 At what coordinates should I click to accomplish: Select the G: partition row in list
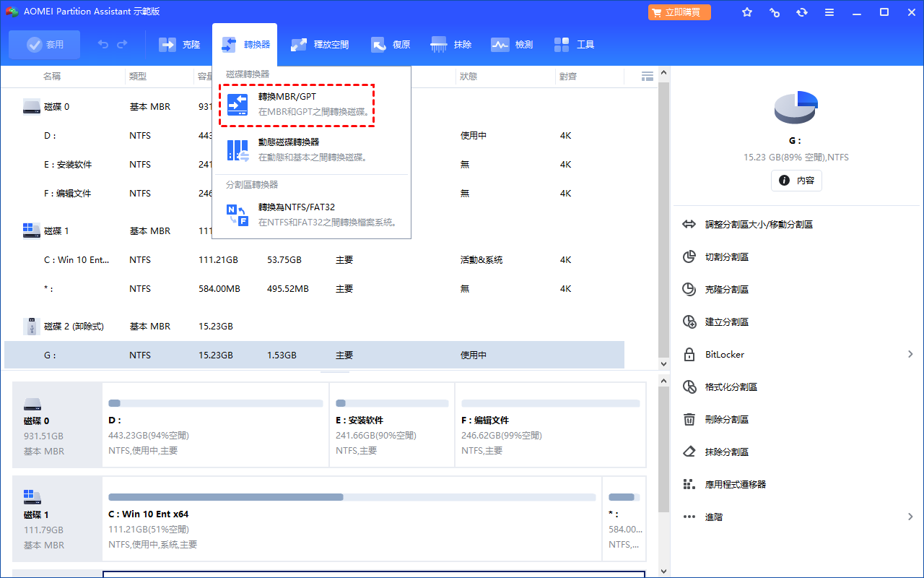click(x=314, y=355)
